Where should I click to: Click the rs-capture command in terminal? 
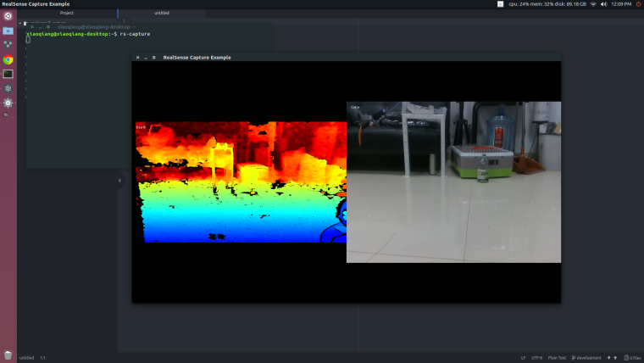(135, 34)
